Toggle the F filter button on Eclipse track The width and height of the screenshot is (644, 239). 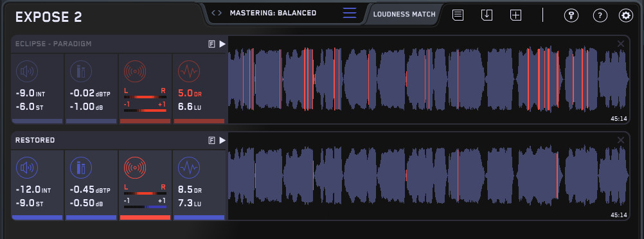point(212,44)
